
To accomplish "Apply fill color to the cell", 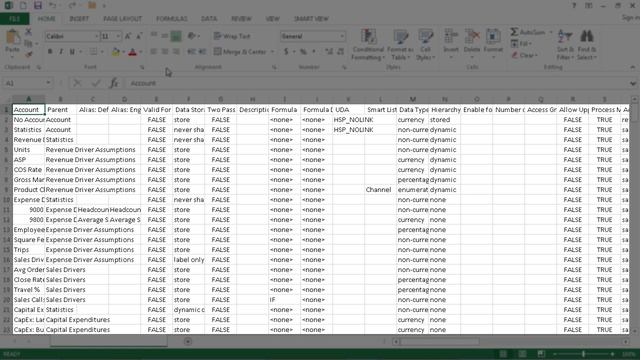I will (116, 52).
